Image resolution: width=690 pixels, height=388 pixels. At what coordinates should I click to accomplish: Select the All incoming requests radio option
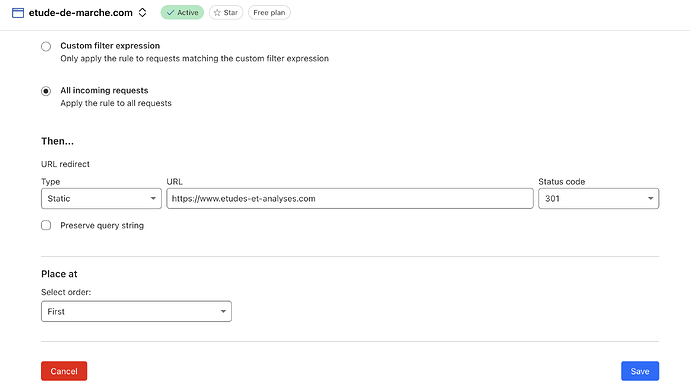click(46, 91)
